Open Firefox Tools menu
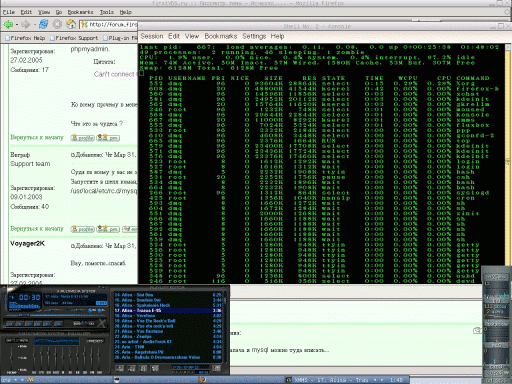Viewport: 512px width, 384px height. click(x=107, y=12)
